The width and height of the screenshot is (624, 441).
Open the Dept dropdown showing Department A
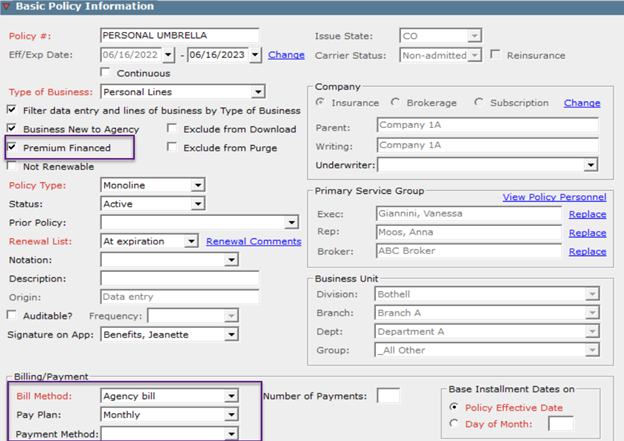[x=592, y=332]
